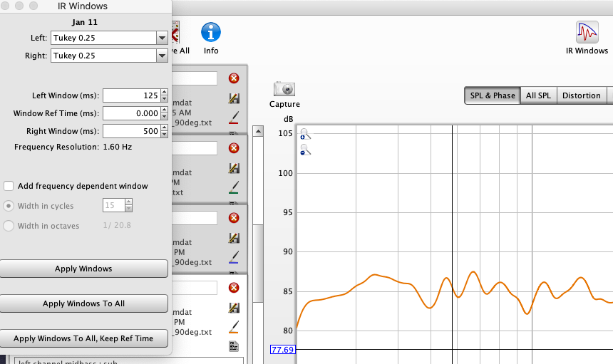This screenshot has height=364, width=613.
Task: Click the zoom out magnifier on graph
Action: tap(305, 150)
